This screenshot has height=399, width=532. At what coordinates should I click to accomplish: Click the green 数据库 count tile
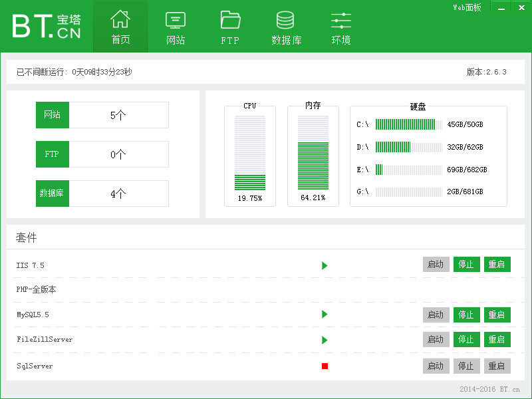point(53,194)
